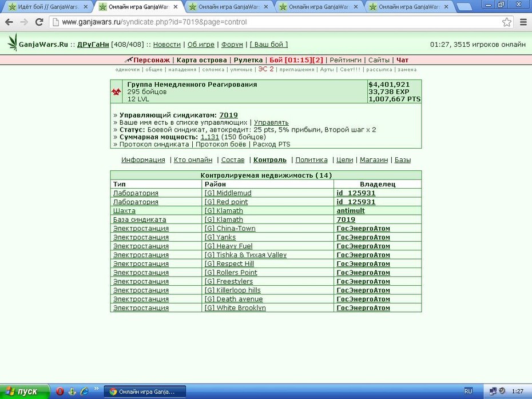Click the GanjaWars leaf logo
The width and height of the screenshot is (532, 399).
[x=13, y=42]
